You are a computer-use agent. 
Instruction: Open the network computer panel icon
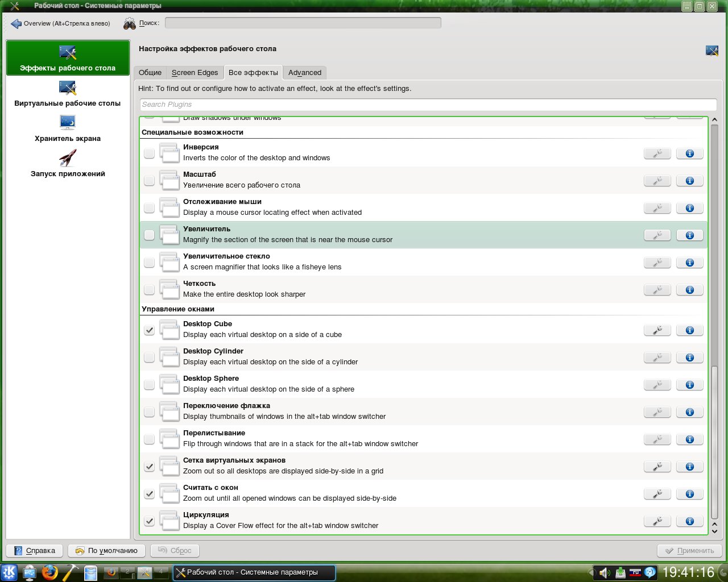pyautogui.click(x=30, y=572)
